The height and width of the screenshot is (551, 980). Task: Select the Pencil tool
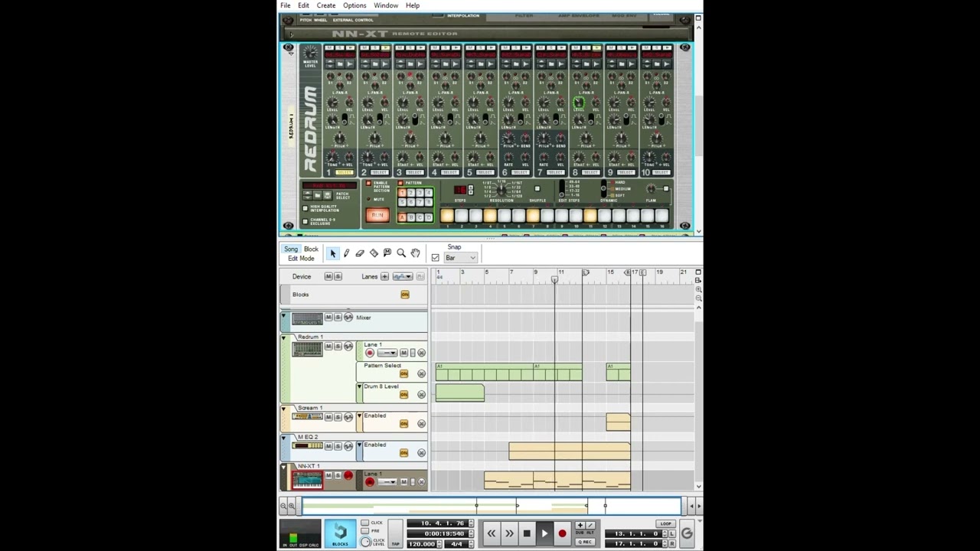tap(346, 253)
